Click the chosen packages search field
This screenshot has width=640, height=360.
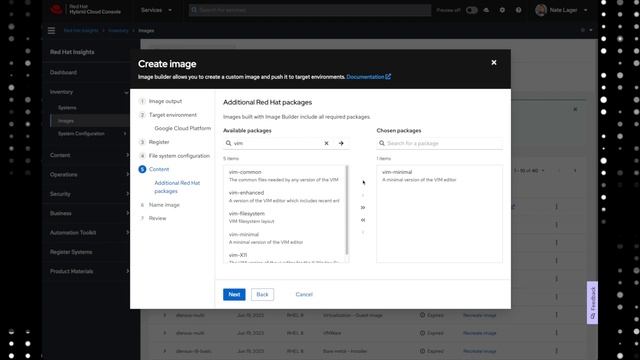(439, 143)
